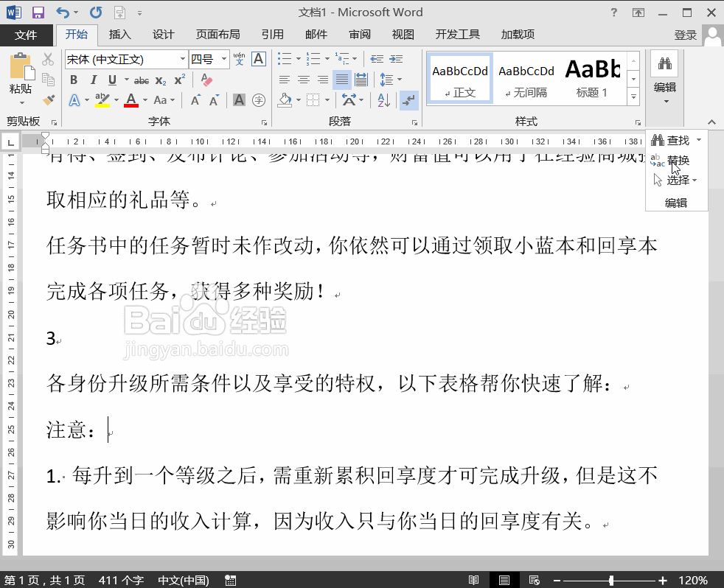Image resolution: width=724 pixels, height=588 pixels.
Task: Apply superscript formatting
Action: (179, 79)
